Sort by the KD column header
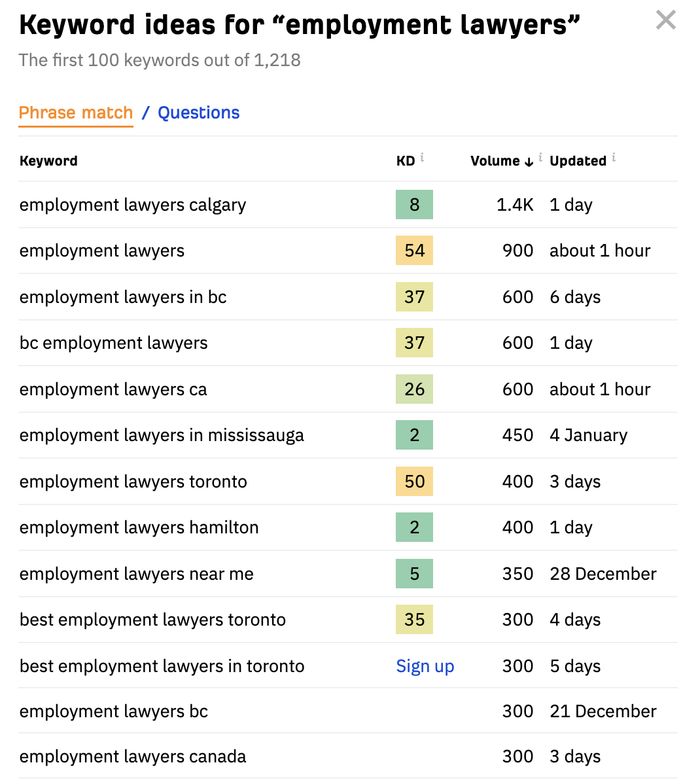Screen dimensions: 683x784 (406, 161)
